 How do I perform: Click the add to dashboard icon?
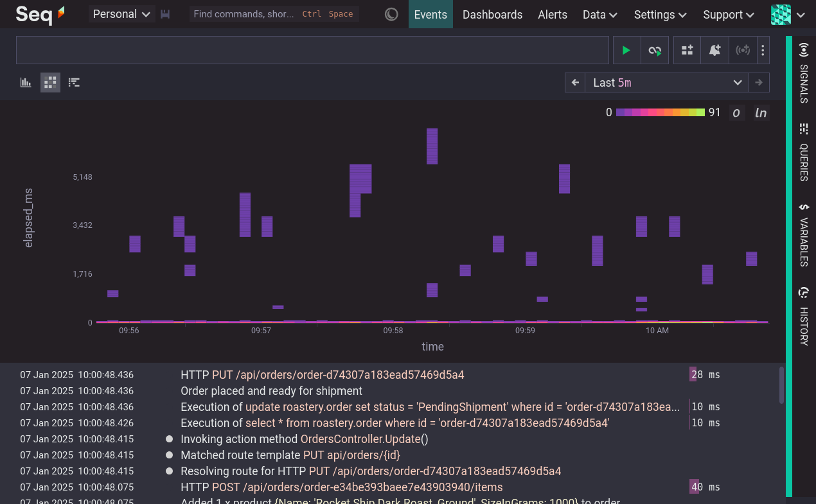coord(687,50)
